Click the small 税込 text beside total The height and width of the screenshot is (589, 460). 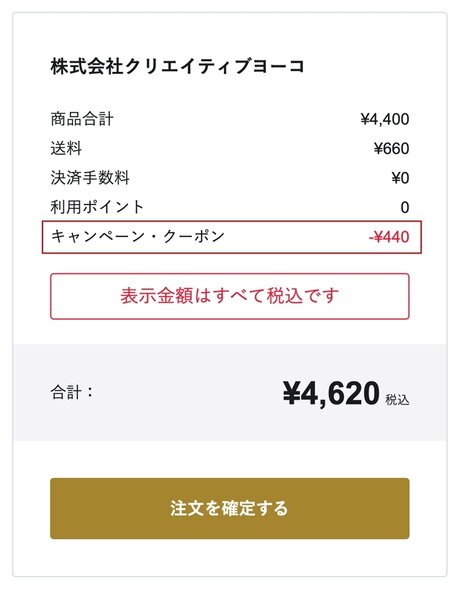click(x=397, y=400)
